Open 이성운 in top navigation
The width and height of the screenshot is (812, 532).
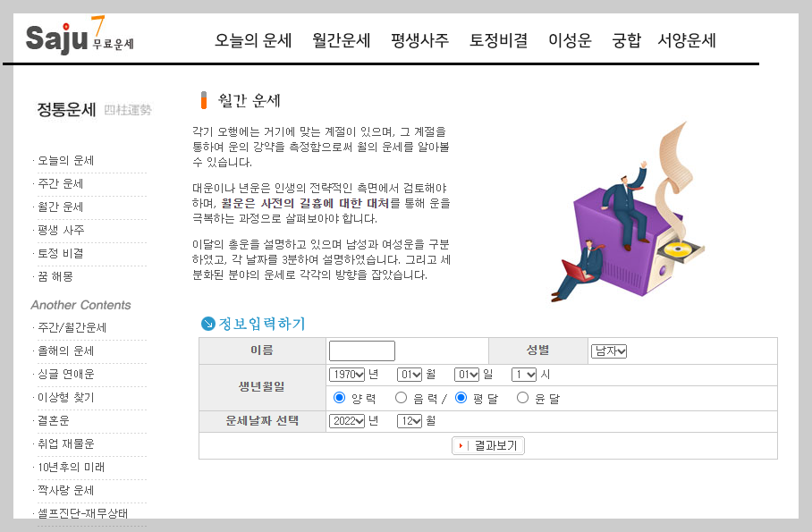[570, 40]
